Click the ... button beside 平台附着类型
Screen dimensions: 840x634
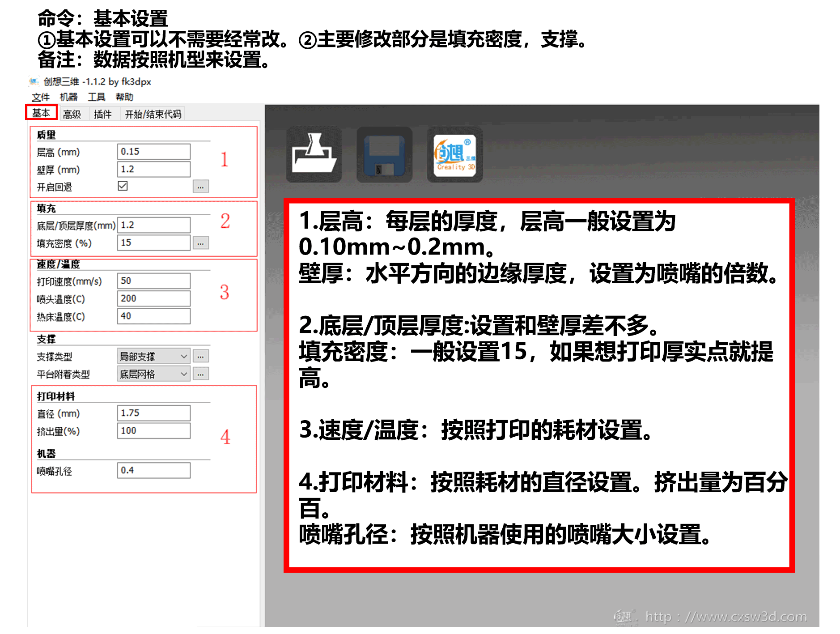pyautogui.click(x=201, y=374)
